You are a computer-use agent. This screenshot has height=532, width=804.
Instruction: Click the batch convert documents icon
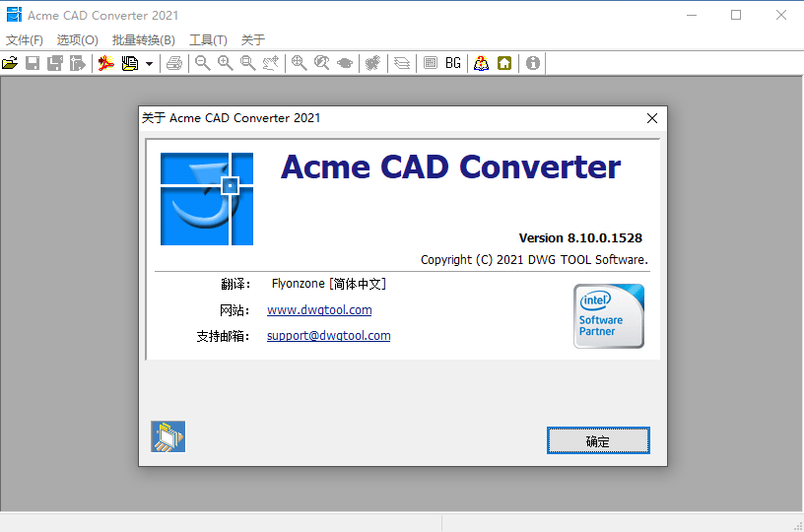(x=129, y=63)
